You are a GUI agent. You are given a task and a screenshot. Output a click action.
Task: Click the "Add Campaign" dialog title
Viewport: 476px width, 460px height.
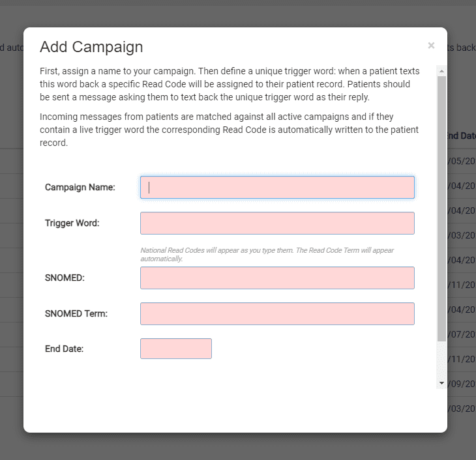(x=91, y=47)
